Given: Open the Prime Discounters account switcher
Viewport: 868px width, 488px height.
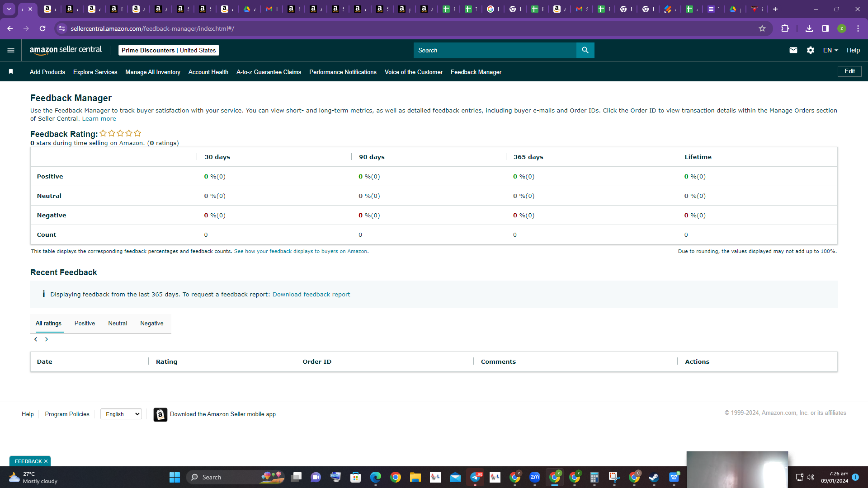Looking at the screenshot, I should (169, 50).
